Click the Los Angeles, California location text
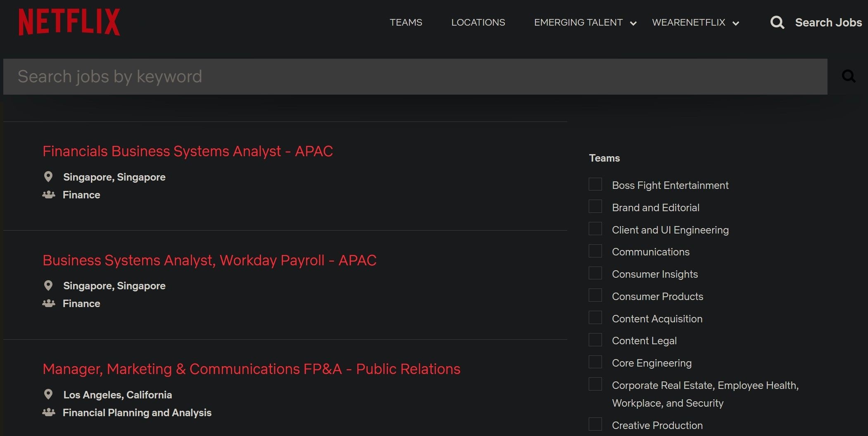Image resolution: width=868 pixels, height=436 pixels. (x=118, y=395)
